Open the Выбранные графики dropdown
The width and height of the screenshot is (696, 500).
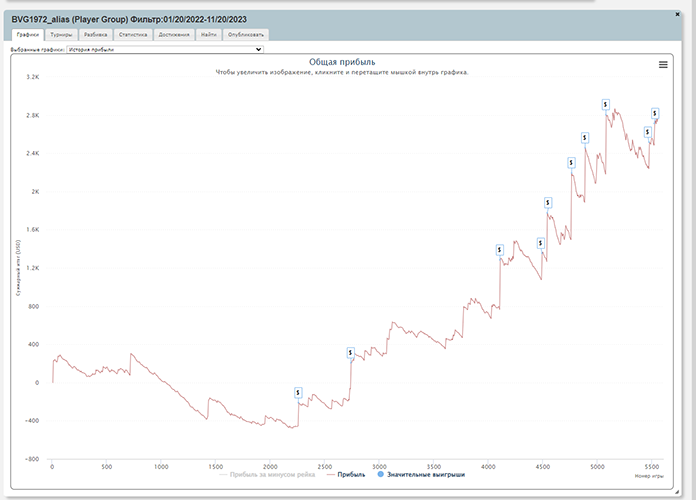coord(165,49)
